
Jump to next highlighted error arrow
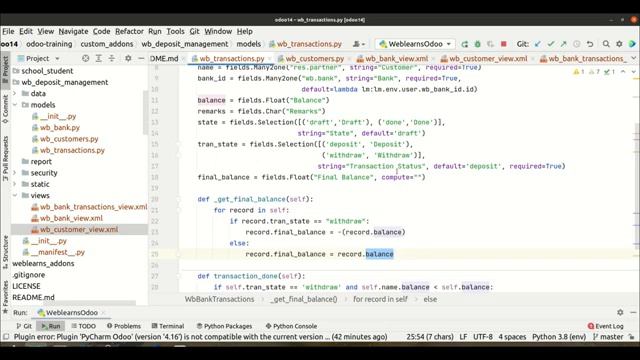[633, 71]
